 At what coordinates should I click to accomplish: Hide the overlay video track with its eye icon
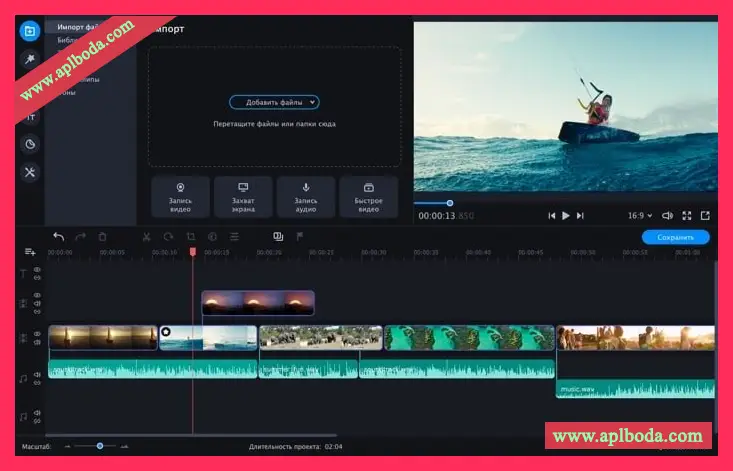click(x=37, y=295)
